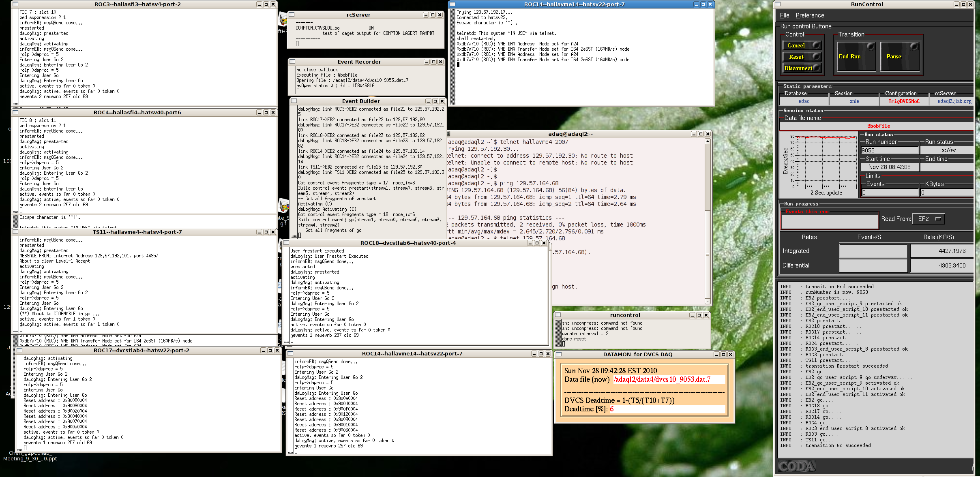Open the DATAMON window menu icon
This screenshot has height=477, width=980.
tap(559, 354)
